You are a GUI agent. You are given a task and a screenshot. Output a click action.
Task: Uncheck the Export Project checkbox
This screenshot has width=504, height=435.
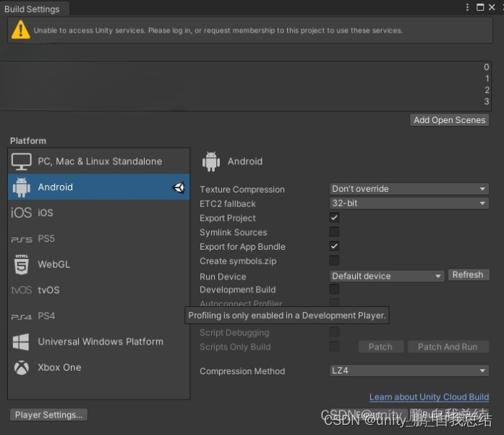click(x=334, y=217)
